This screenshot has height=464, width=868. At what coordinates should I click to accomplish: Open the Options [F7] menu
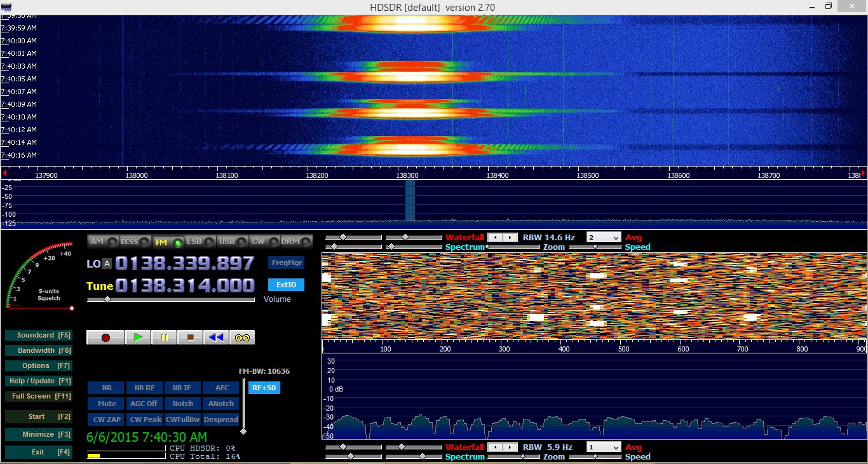[38, 365]
